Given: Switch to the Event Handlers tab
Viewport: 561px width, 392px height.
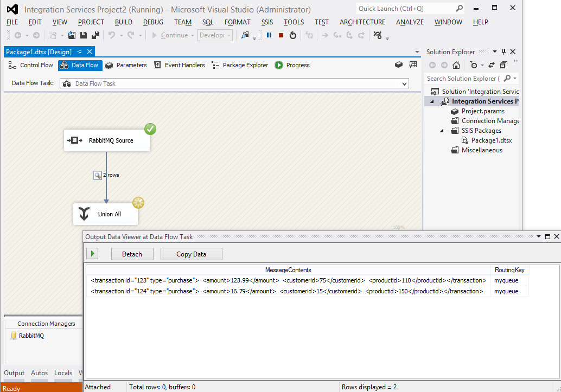Looking at the screenshot, I should [180, 65].
